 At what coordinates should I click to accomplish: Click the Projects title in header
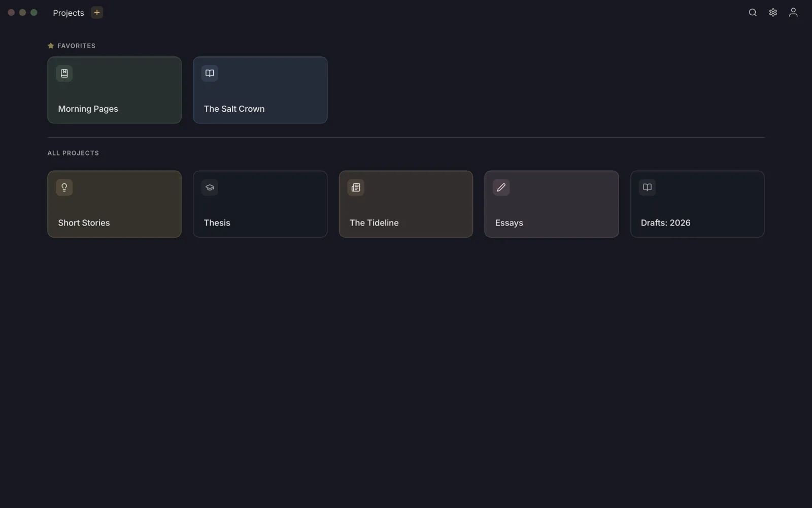[69, 13]
